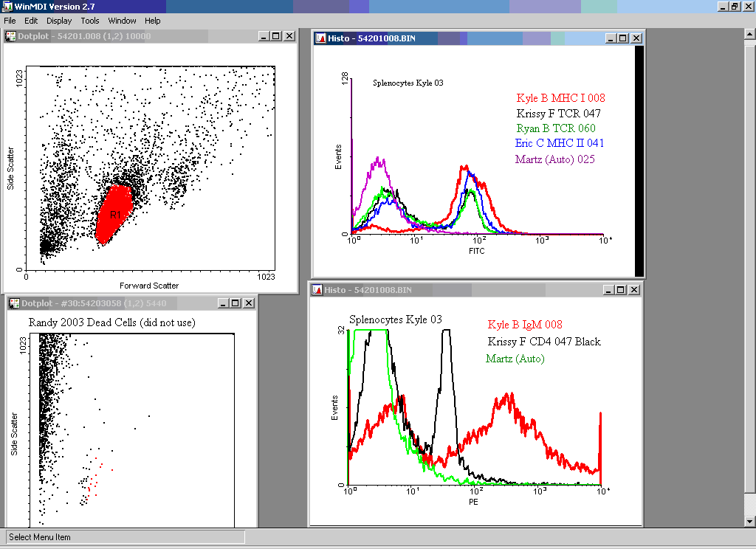Click the 'Kyle B MHC I 008' legend label
Image resolution: width=756 pixels, height=549 pixels.
pos(561,98)
